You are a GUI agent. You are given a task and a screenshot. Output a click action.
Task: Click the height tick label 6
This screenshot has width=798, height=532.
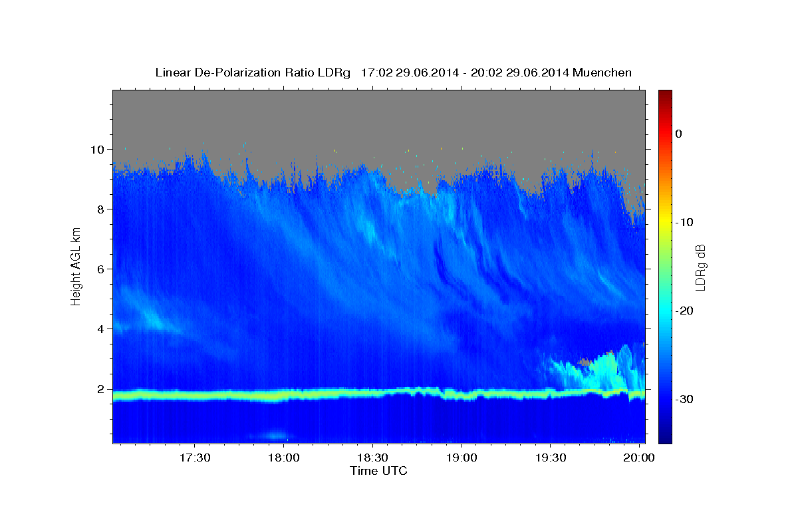pos(101,269)
